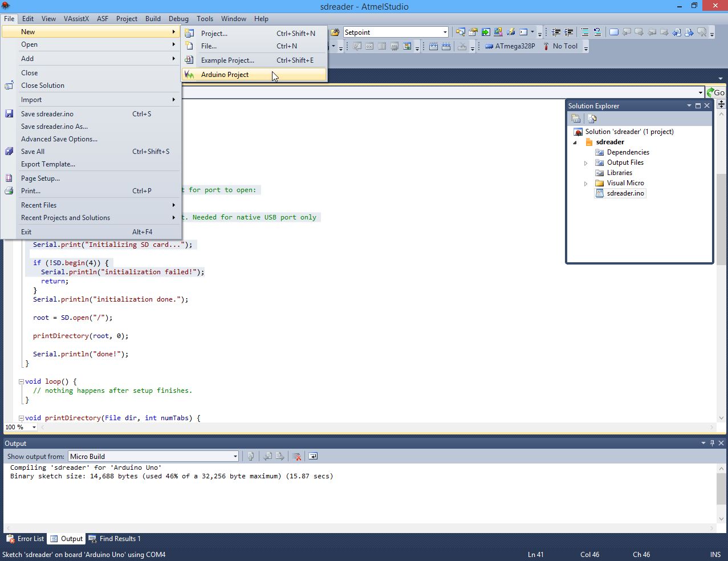The height and width of the screenshot is (561, 728).
Task: Click the Print printer icon in File menu
Action: pos(9,191)
